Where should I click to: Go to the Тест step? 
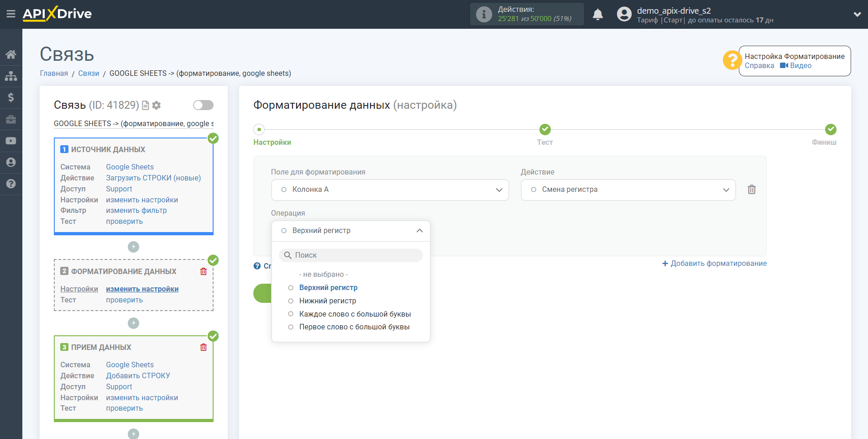point(545,142)
